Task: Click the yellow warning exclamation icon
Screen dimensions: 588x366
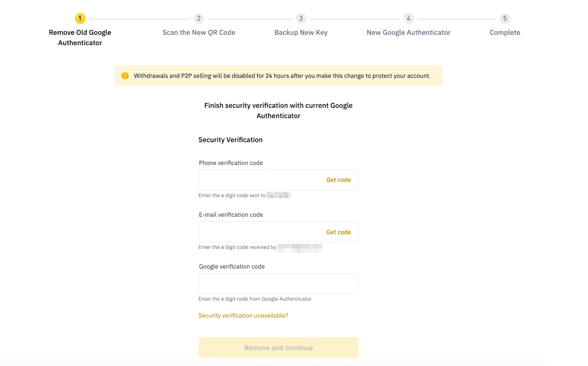Action: (x=125, y=76)
